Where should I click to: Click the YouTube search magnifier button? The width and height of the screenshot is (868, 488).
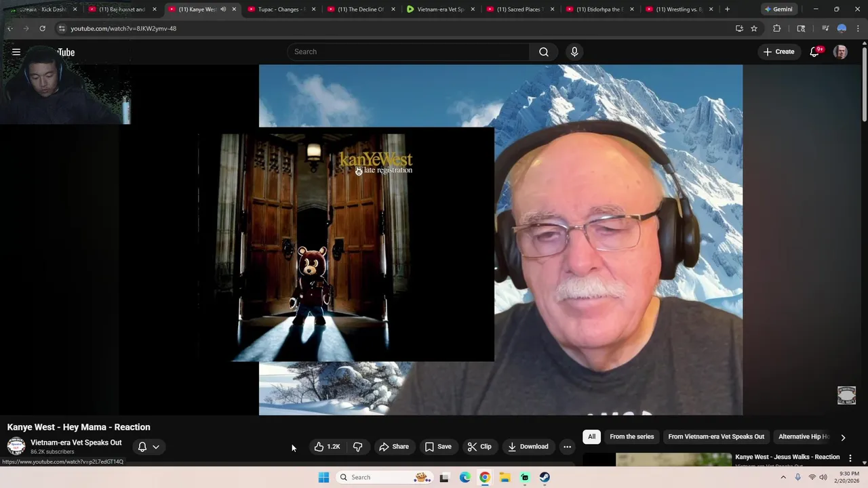coord(544,52)
